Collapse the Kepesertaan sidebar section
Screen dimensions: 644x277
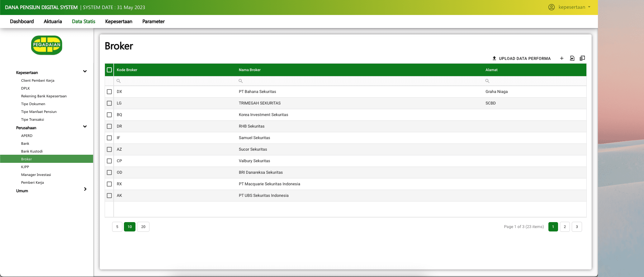tap(85, 71)
